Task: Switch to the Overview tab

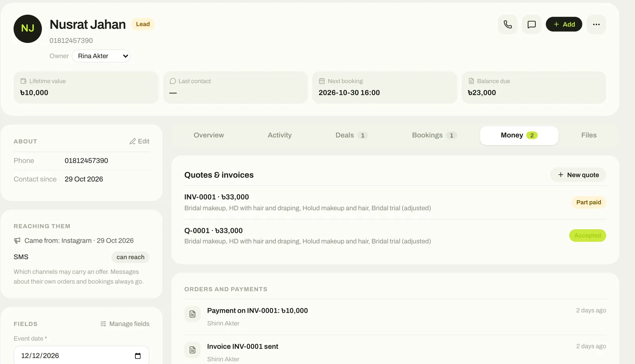Action: (x=209, y=135)
